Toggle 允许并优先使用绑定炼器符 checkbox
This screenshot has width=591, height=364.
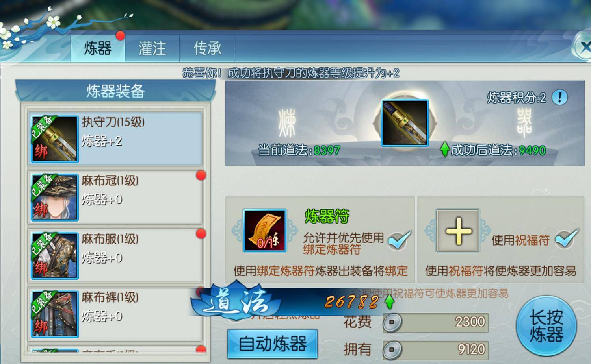399,240
